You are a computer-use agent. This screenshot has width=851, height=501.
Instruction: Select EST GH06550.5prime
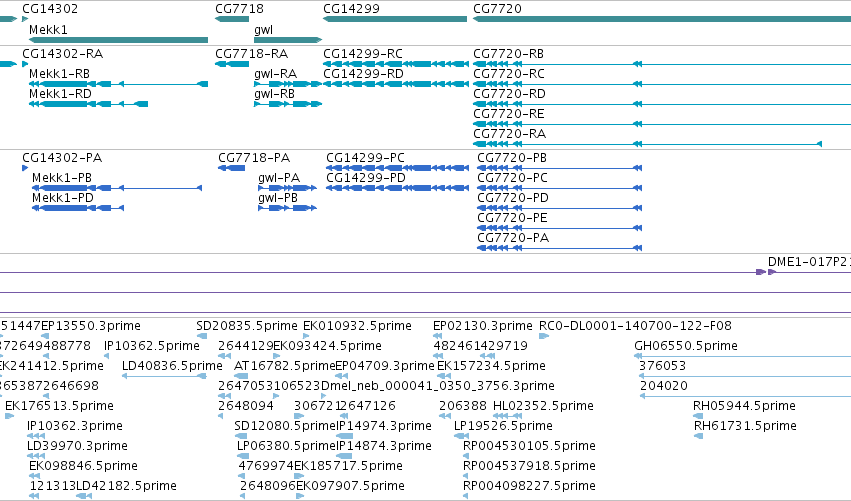[686, 346]
